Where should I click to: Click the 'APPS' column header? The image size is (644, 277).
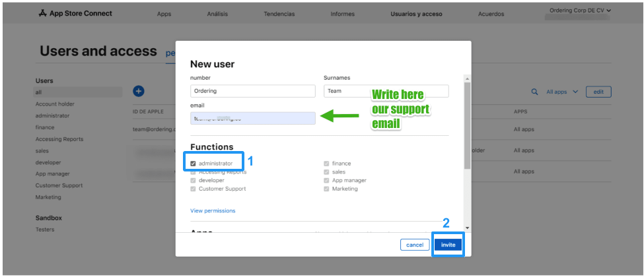pos(520,111)
